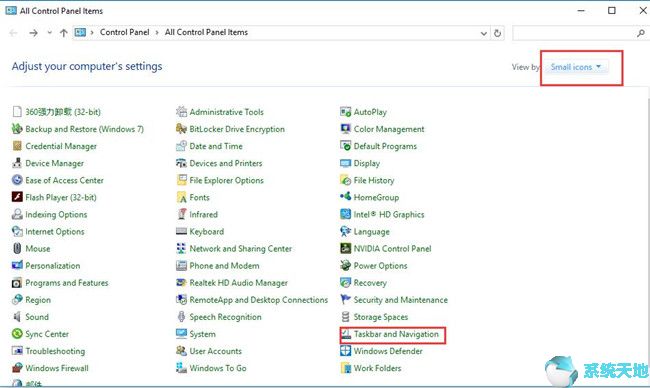Screen dimensions: 650x388
Task: Open the View by Small icons dropdown
Action: pos(576,67)
